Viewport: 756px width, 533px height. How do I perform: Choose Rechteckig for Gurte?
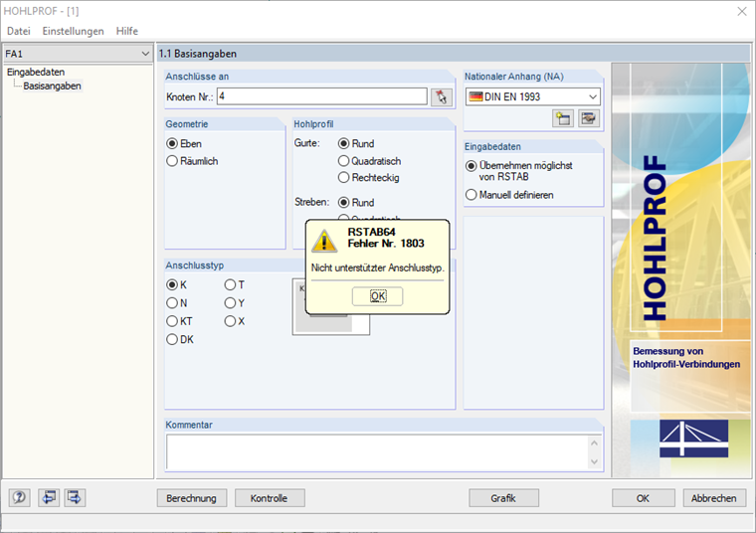point(369,177)
